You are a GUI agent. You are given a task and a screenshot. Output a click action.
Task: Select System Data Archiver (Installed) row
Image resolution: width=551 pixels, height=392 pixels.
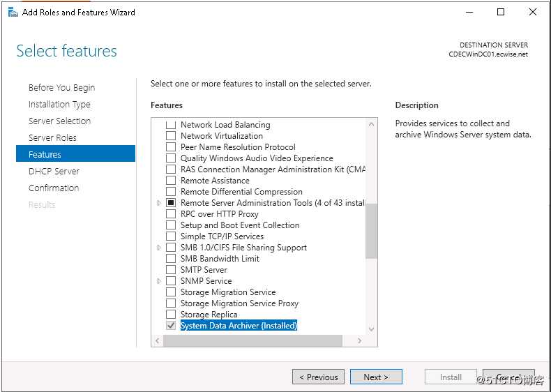[x=239, y=326]
